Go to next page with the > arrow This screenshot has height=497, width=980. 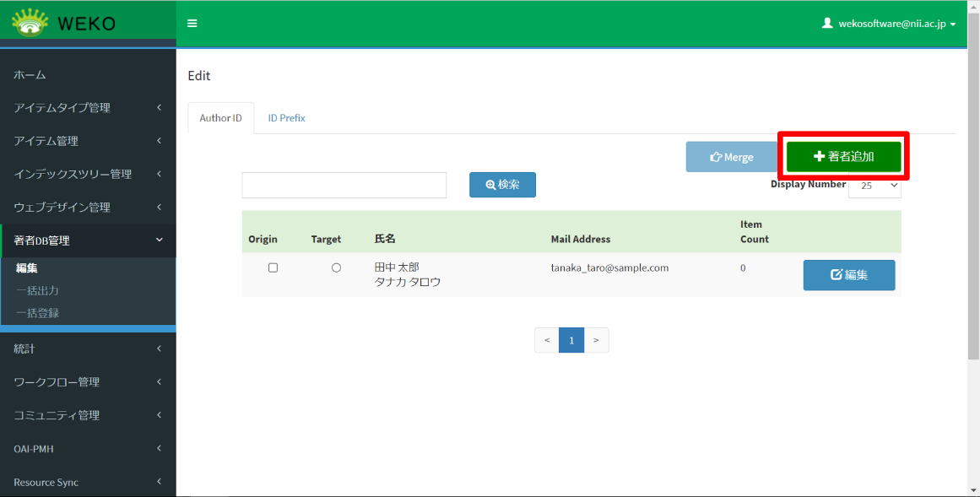(x=596, y=340)
